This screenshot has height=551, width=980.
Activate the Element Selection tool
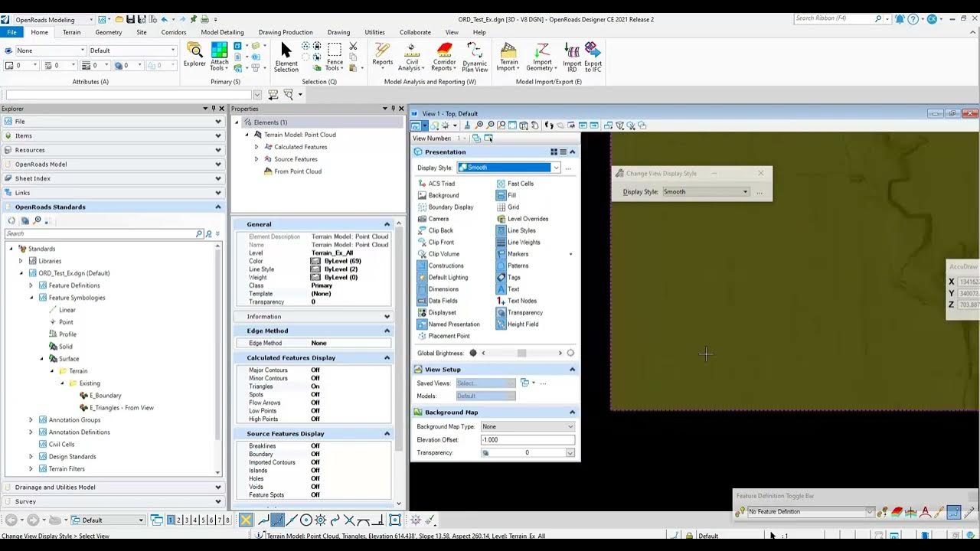[286, 57]
